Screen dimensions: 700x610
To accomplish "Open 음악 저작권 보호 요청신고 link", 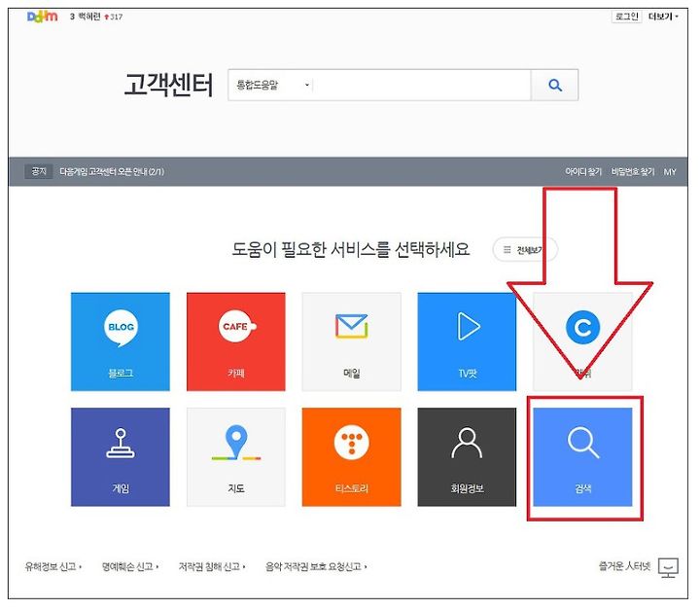I will pos(316,566).
